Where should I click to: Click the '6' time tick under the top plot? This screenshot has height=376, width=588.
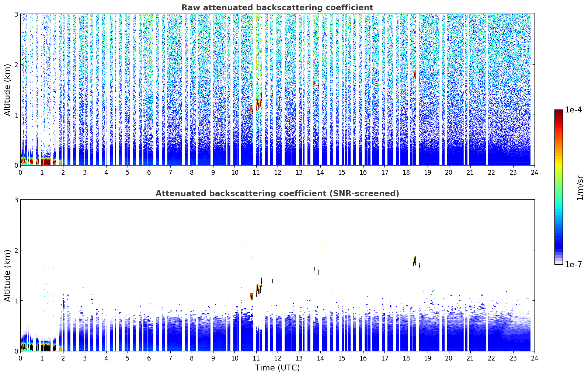(149, 172)
